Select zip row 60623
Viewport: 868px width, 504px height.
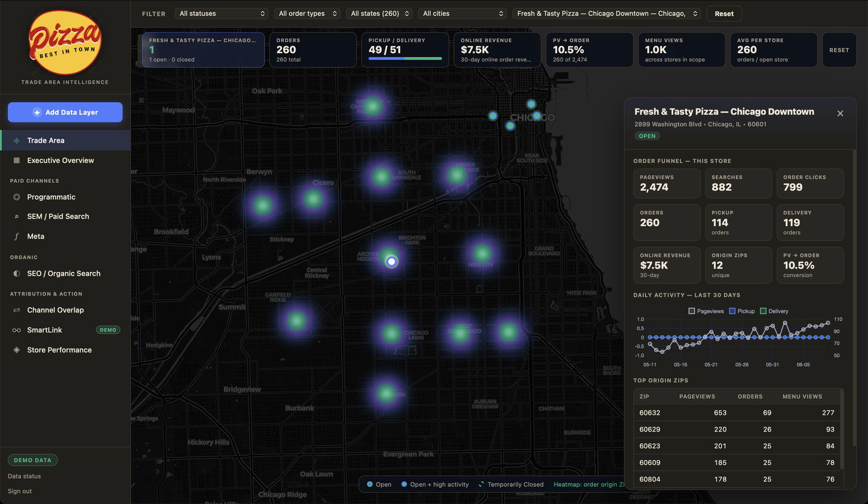point(737,446)
